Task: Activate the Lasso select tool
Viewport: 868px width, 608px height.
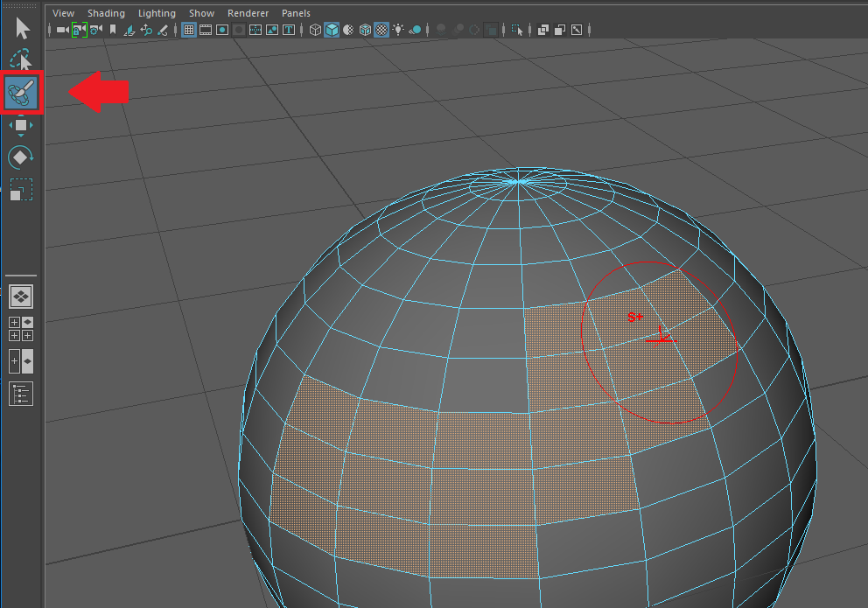Action: tap(21, 60)
